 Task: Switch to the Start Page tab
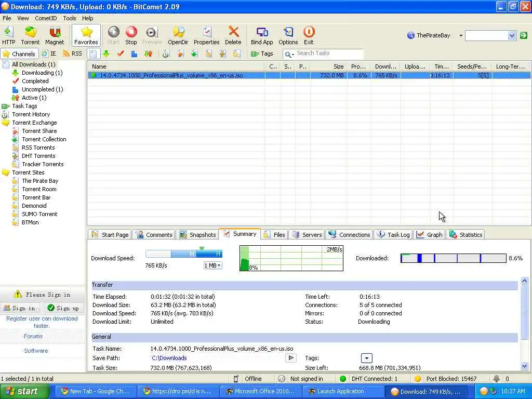(110, 235)
